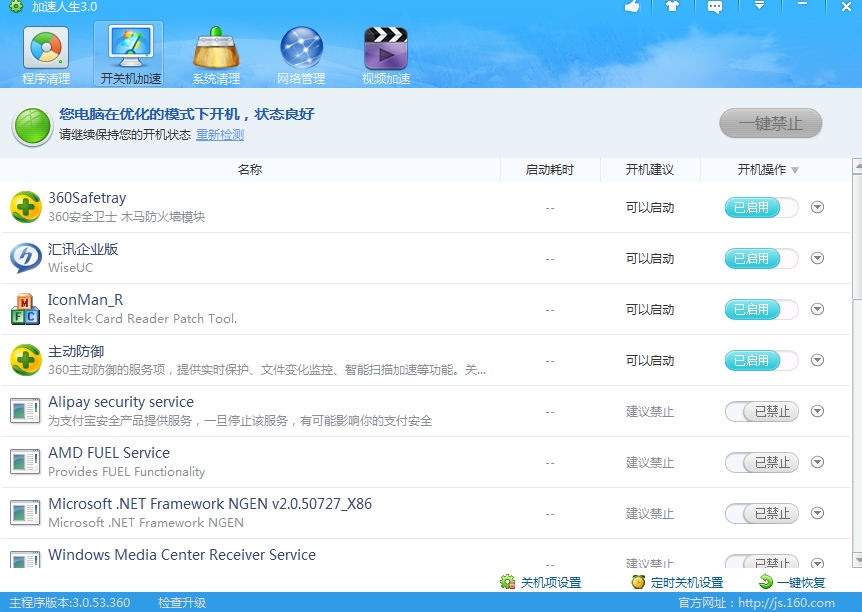Open the 视频加速 video acceleration section
The width and height of the screenshot is (862, 612).
point(386,55)
